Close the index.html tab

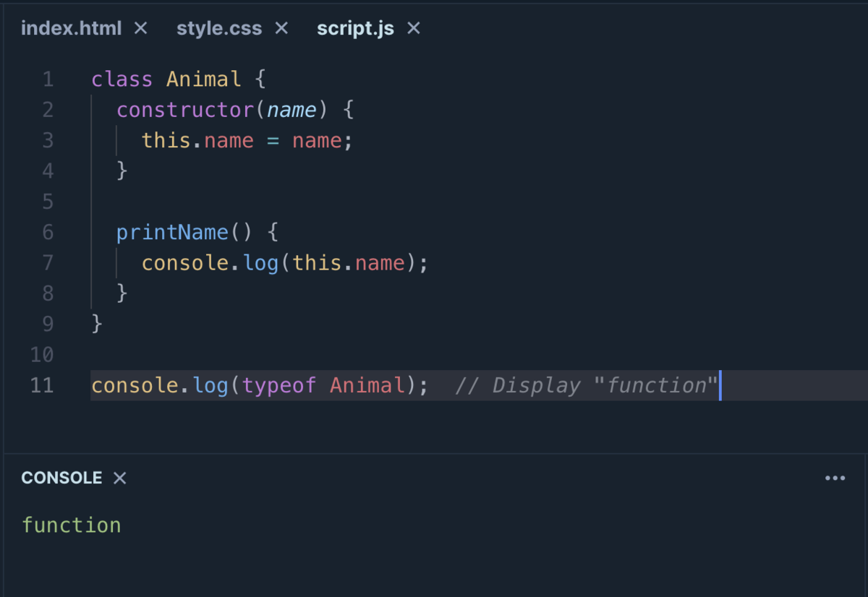click(x=140, y=27)
